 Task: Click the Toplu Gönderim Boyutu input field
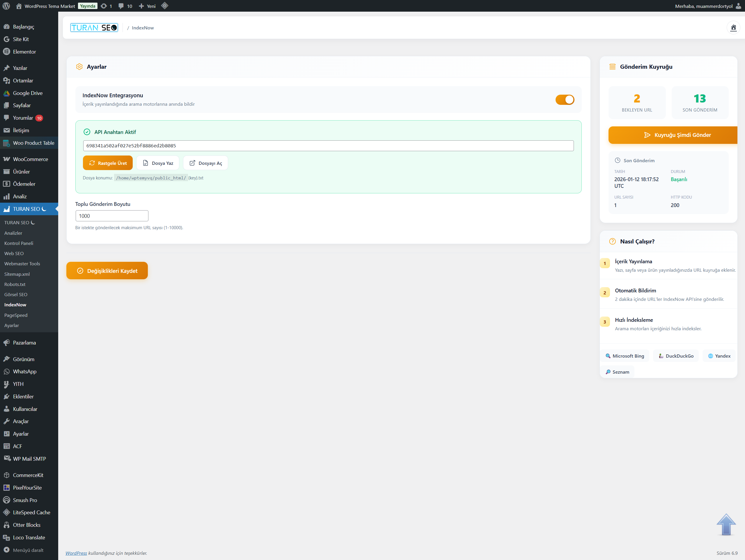(x=112, y=216)
